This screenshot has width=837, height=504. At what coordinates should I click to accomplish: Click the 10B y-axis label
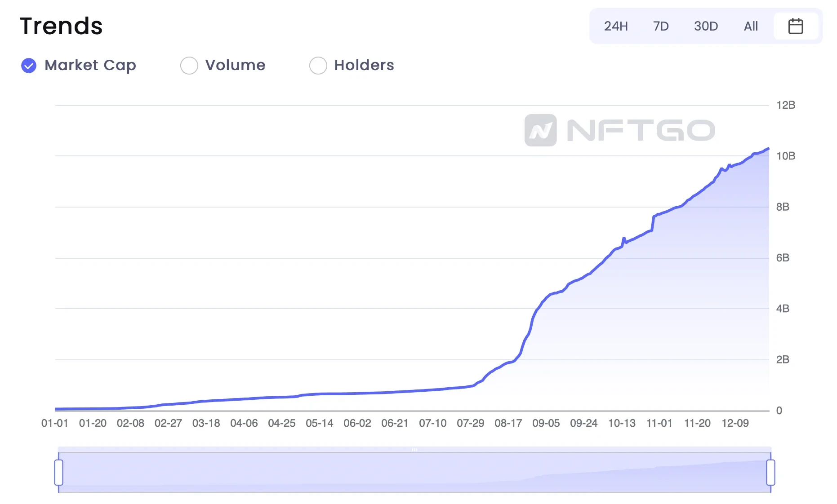point(785,156)
